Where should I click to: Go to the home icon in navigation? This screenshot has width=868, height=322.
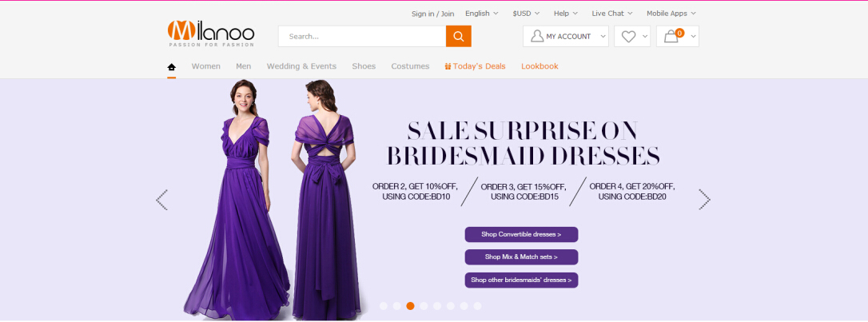click(171, 66)
